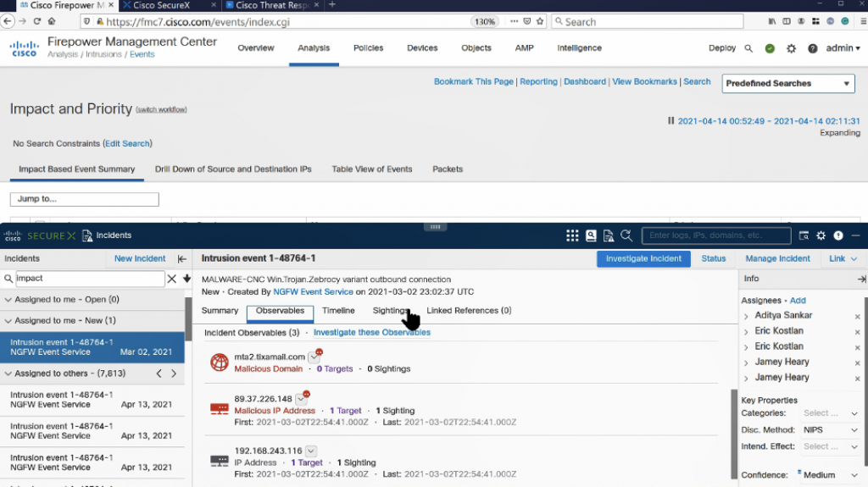Click Investigate these Observables link

coord(371,332)
